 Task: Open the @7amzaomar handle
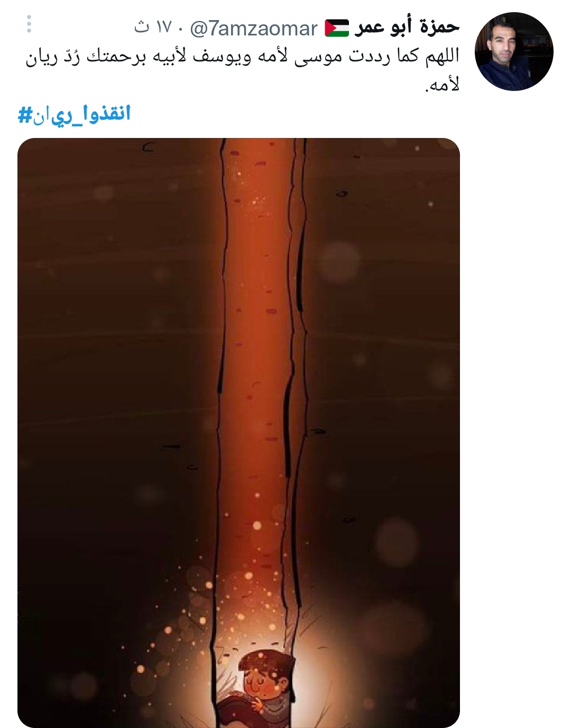point(253,29)
